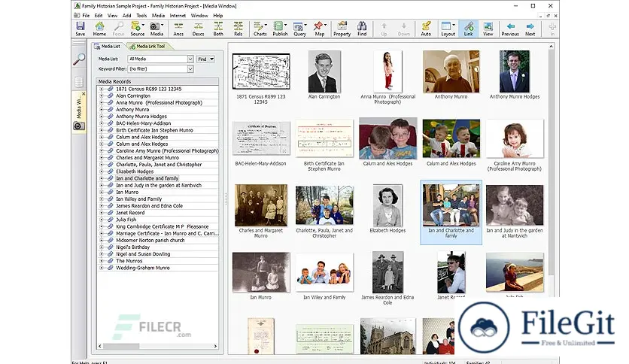Select Birth Certificate Ian Stephen Munro record
Screen dimensions: 629x364
point(154,130)
